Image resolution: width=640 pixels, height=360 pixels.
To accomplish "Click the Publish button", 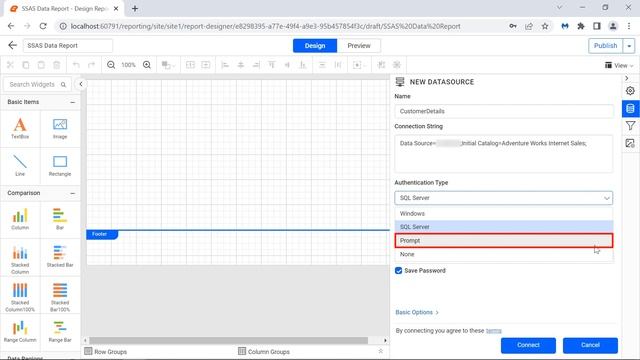I will coord(606,46).
